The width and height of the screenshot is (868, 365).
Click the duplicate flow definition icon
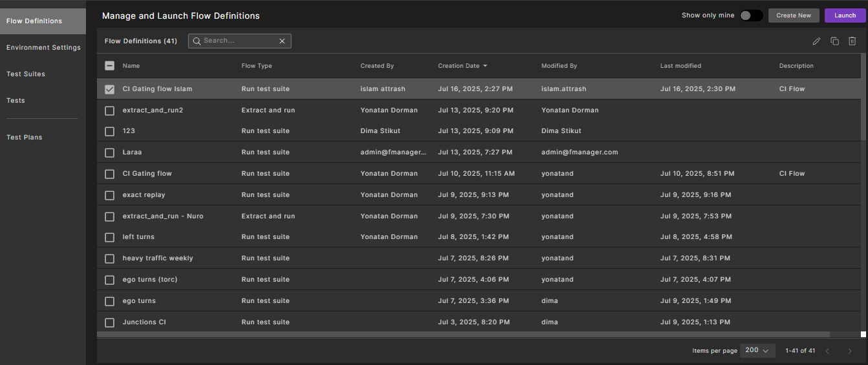click(834, 41)
